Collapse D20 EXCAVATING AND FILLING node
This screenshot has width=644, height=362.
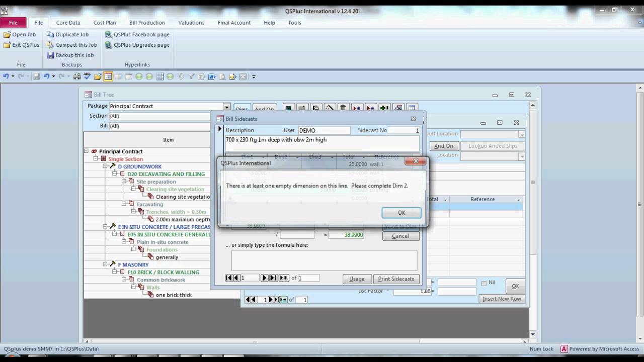[115, 173]
